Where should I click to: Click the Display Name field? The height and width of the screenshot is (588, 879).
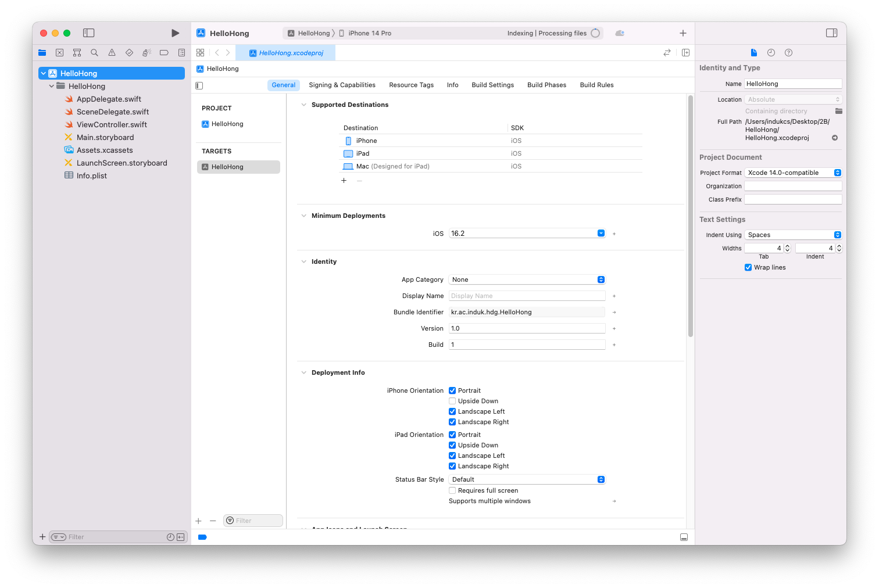[x=527, y=296]
